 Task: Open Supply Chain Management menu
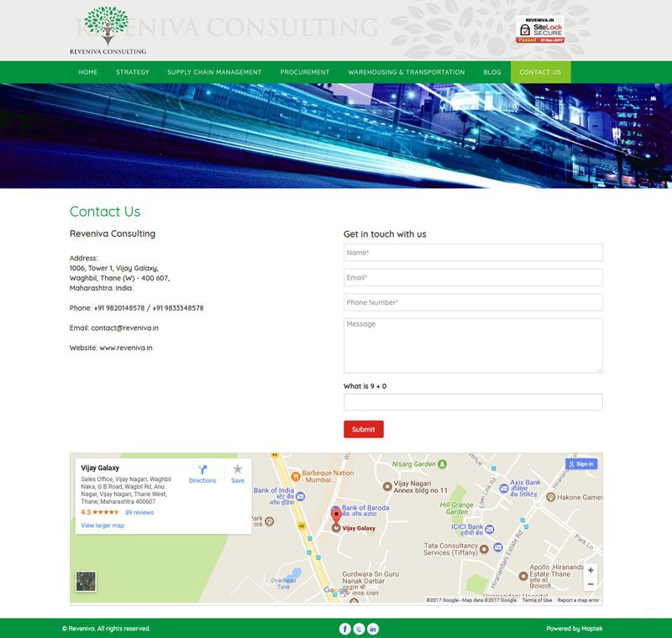point(214,72)
